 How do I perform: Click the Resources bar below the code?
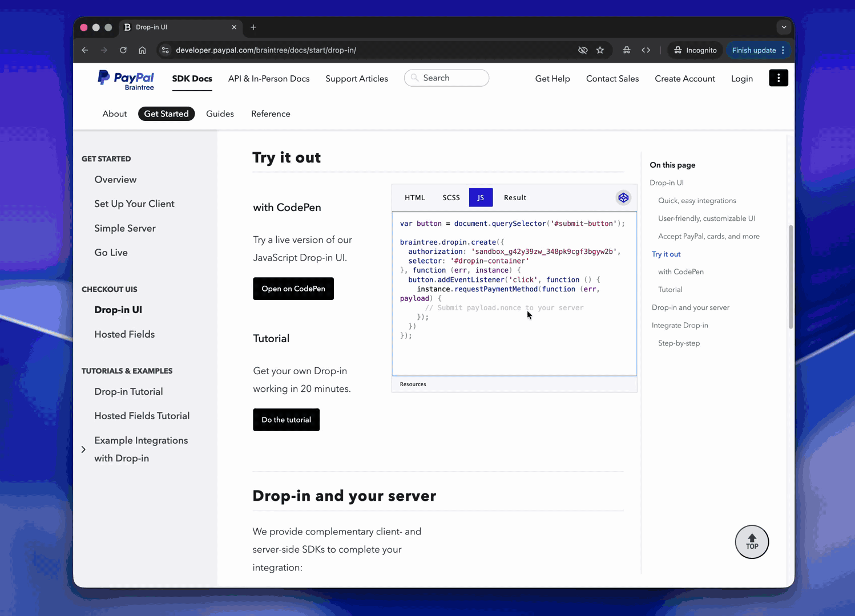pos(514,384)
